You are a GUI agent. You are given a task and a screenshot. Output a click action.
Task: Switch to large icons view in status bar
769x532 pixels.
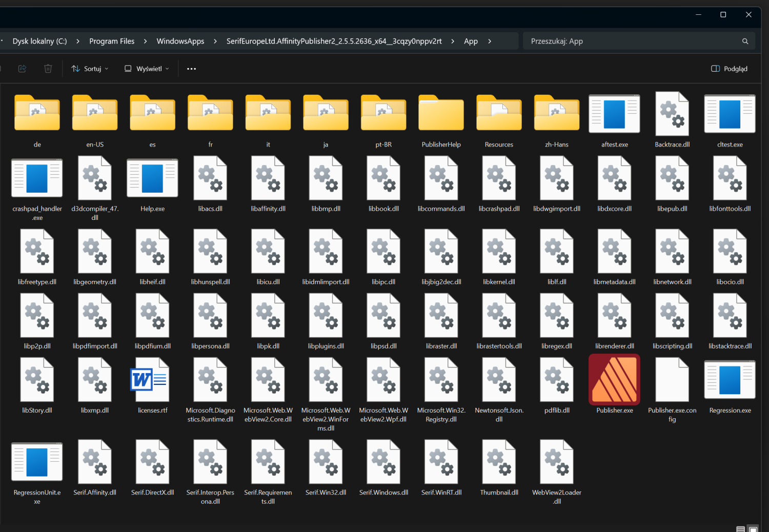coord(753,529)
